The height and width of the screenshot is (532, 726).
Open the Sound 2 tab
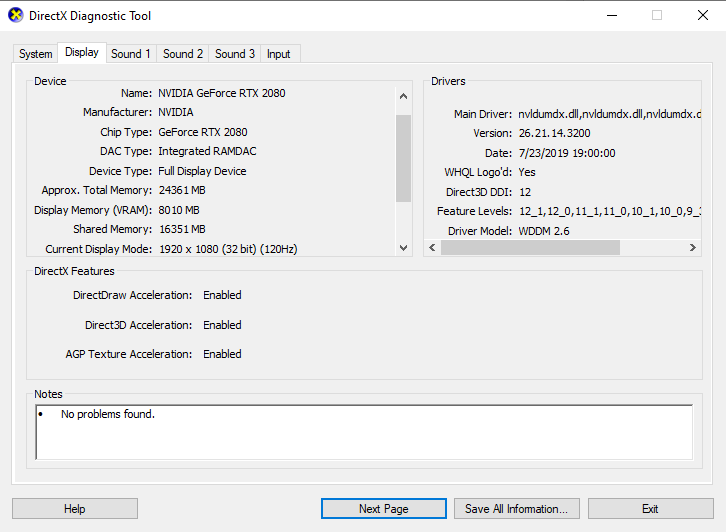tap(183, 54)
